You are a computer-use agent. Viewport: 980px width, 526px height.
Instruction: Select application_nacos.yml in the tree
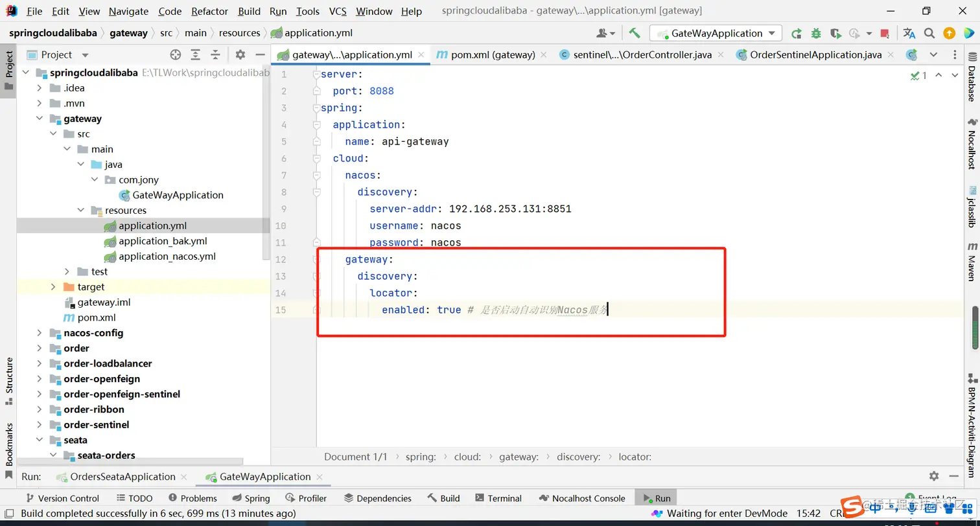(x=160, y=257)
